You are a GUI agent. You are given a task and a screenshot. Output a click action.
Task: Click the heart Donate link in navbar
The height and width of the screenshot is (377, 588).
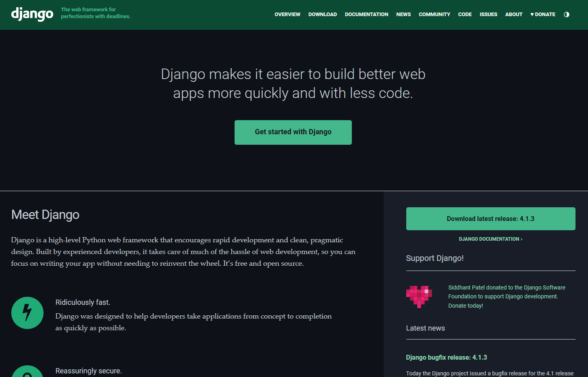(x=542, y=14)
